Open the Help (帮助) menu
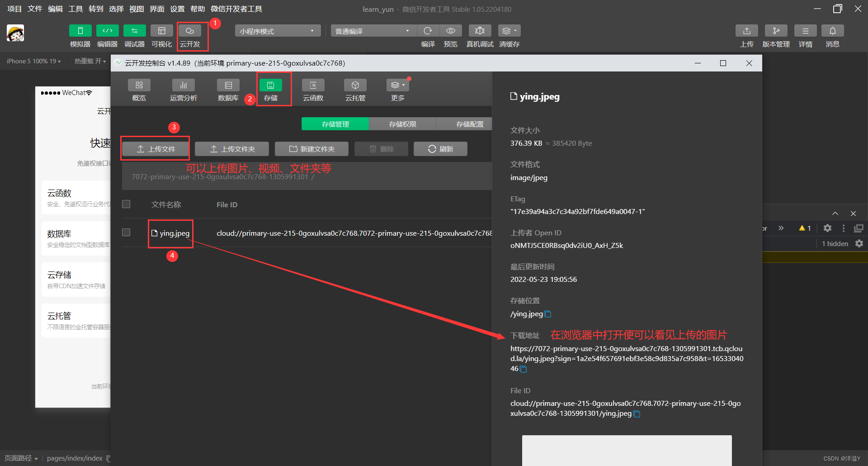This screenshot has width=868, height=466. [198, 9]
